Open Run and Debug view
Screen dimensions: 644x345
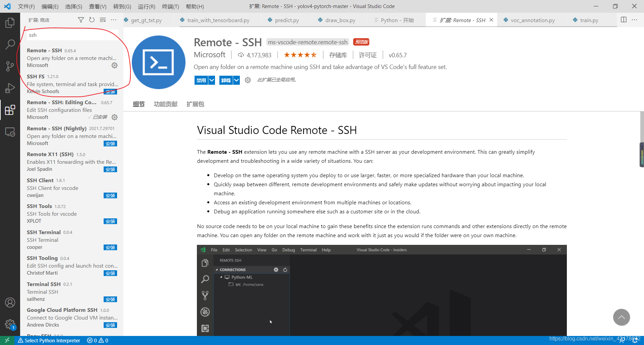[10, 88]
